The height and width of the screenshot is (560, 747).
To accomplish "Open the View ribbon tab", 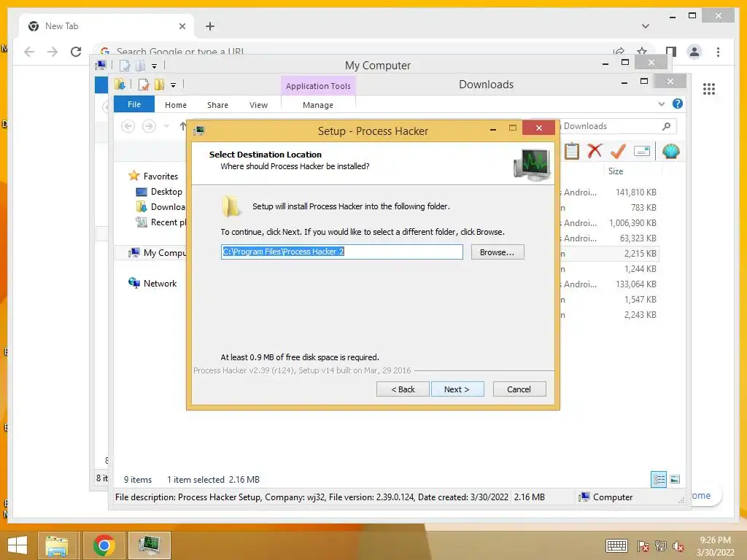I will tap(259, 105).
